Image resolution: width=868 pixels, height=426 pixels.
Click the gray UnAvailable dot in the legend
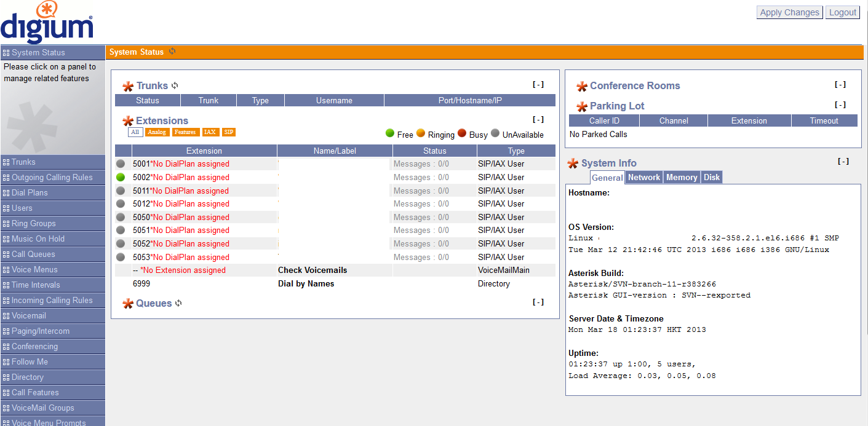click(x=495, y=133)
